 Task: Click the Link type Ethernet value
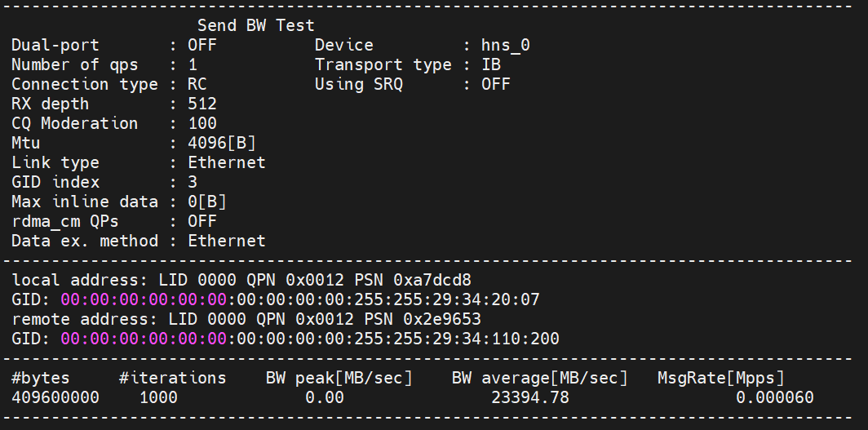[x=226, y=162]
